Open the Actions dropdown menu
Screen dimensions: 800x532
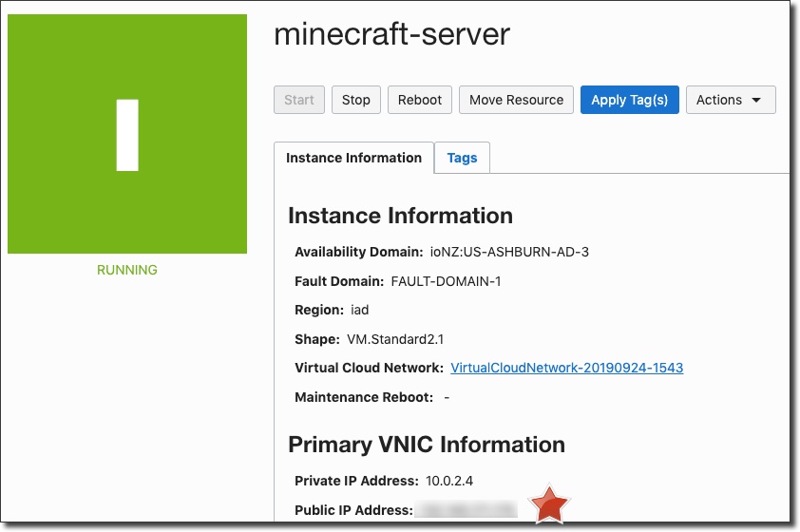731,100
